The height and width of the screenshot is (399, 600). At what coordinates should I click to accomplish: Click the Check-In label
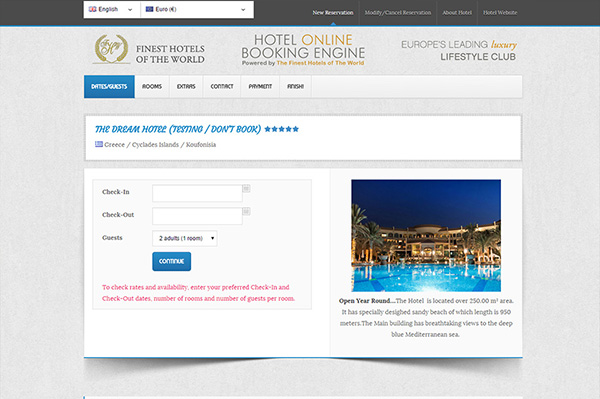(x=116, y=192)
